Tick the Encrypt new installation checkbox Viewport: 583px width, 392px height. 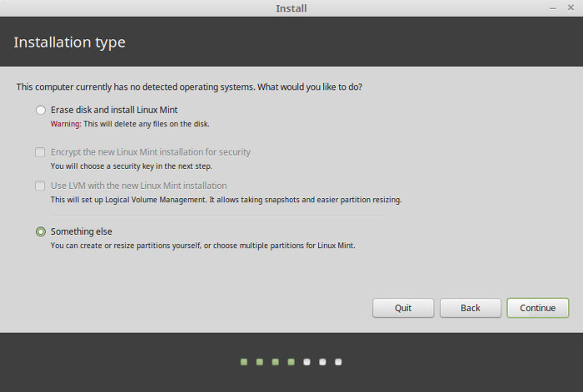[40, 152]
